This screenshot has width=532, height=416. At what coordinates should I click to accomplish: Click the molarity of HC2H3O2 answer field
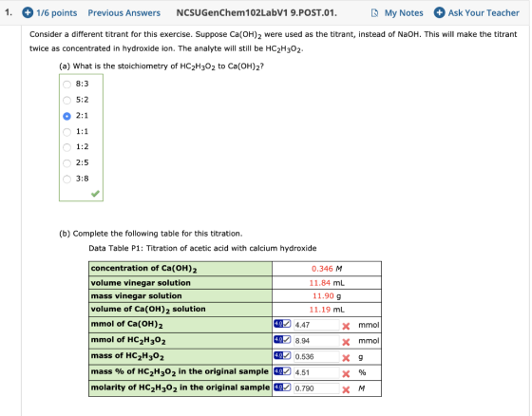tap(316, 388)
